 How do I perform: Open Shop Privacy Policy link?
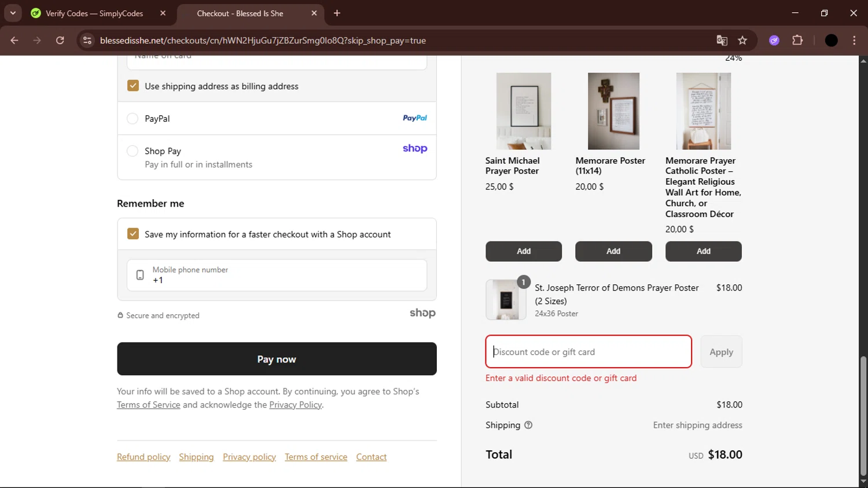pyautogui.click(x=295, y=405)
